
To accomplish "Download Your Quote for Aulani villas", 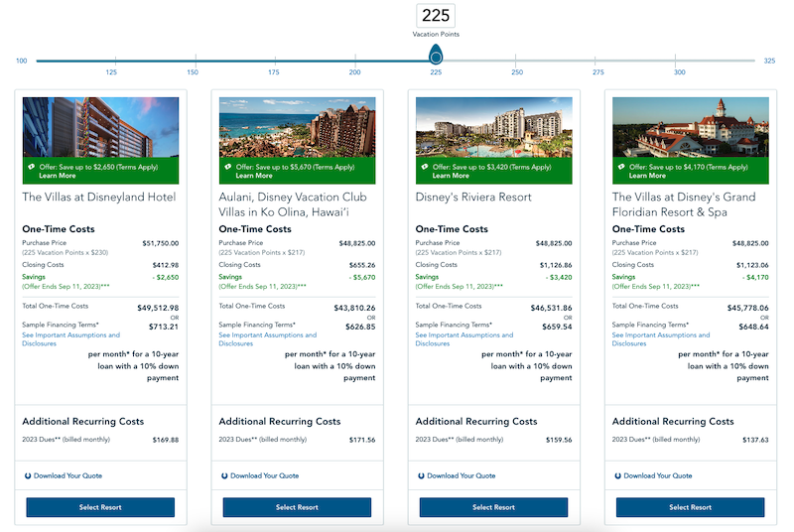I will (x=264, y=475).
